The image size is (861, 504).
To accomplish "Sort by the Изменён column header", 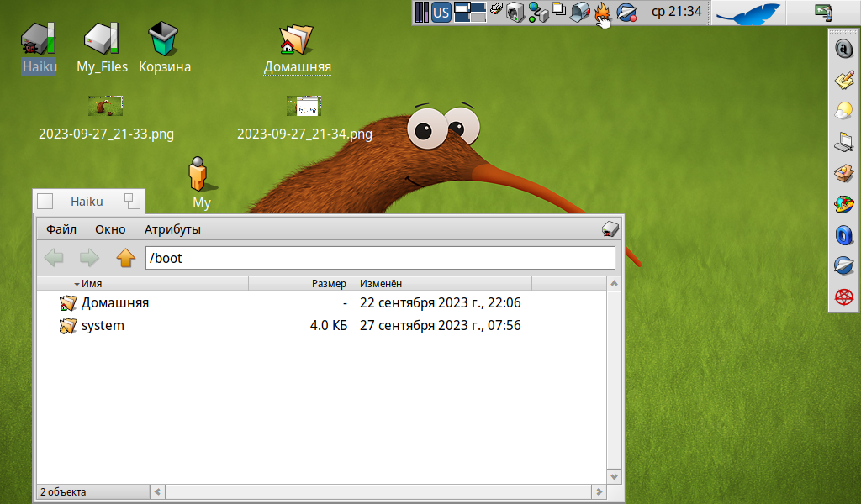I will 441,284.
